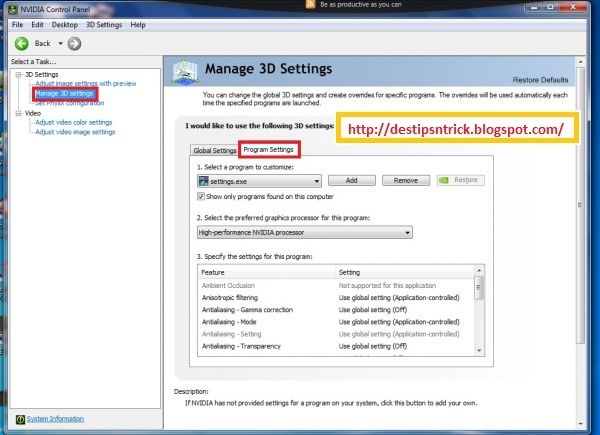Open the preferred graphics processor dropdown
Viewport: 600px width, 435px height.
(305, 232)
